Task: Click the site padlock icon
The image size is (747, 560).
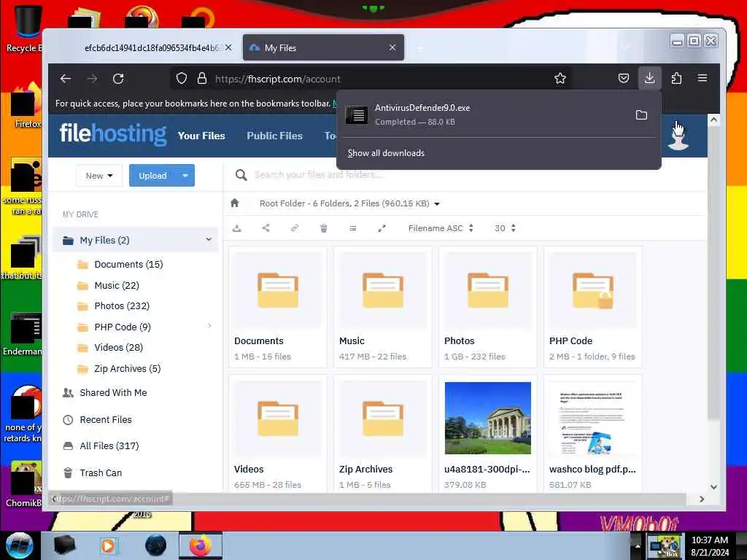Action: pyautogui.click(x=202, y=78)
